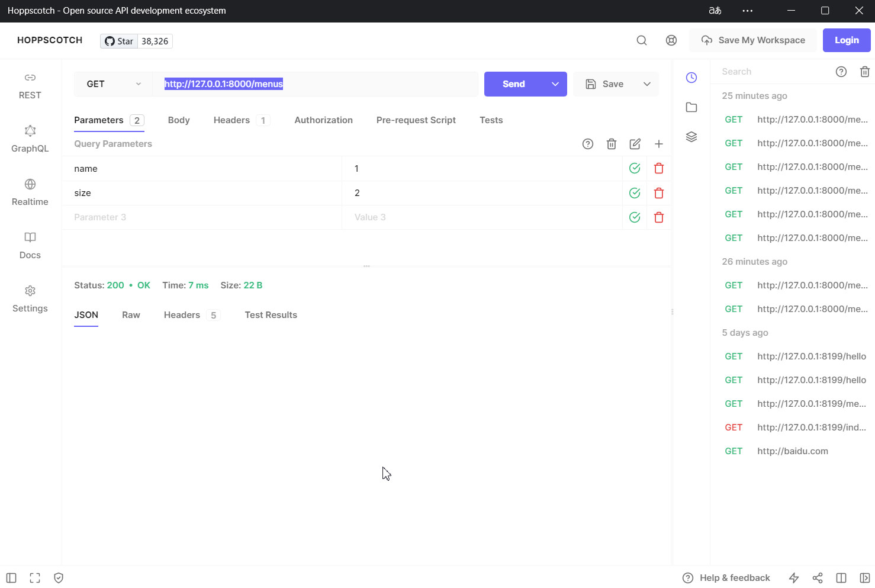Open the REST section in sidebar
The image size is (875, 588).
point(30,86)
